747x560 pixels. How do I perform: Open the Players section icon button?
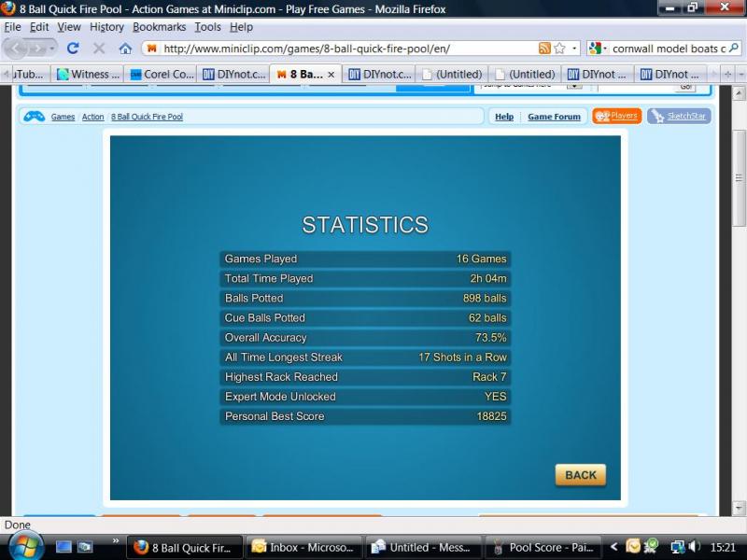[x=616, y=117]
